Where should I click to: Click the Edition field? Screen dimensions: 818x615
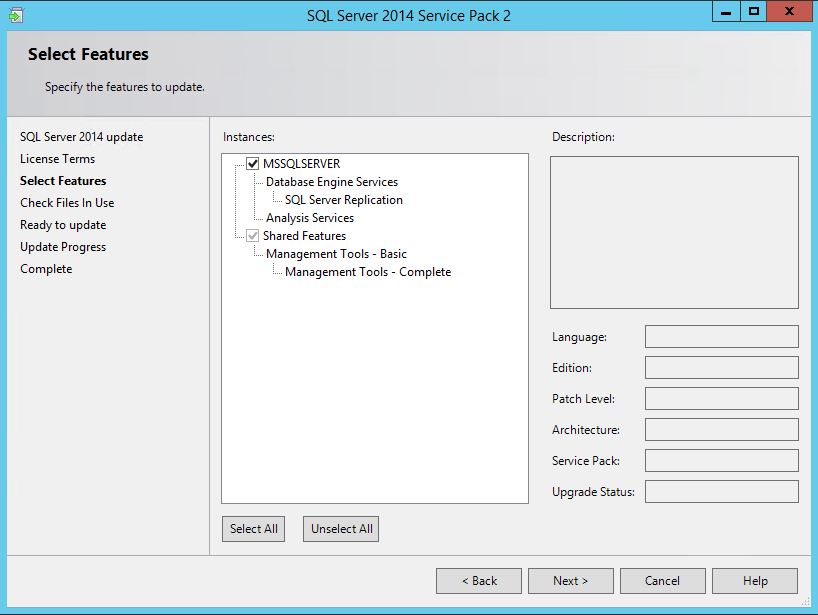(721, 368)
